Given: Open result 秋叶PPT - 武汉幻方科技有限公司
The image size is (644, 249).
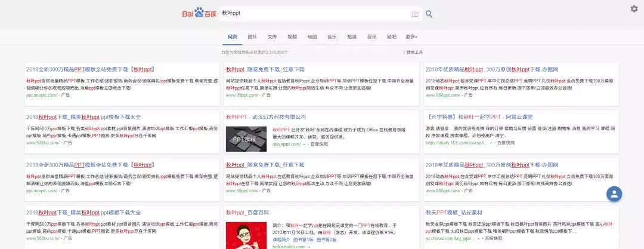Looking at the screenshot, I should tap(266, 117).
